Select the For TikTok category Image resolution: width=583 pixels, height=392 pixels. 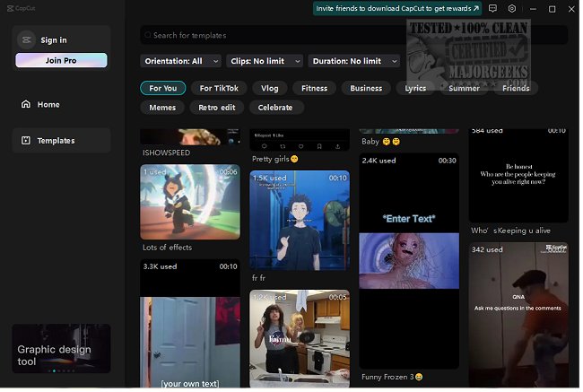[220, 89]
